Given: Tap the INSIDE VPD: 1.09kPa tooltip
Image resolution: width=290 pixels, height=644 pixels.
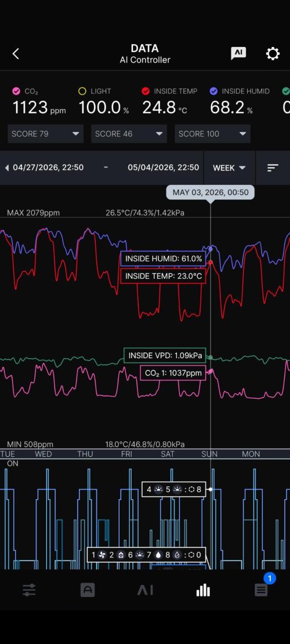Looking at the screenshot, I should point(165,356).
